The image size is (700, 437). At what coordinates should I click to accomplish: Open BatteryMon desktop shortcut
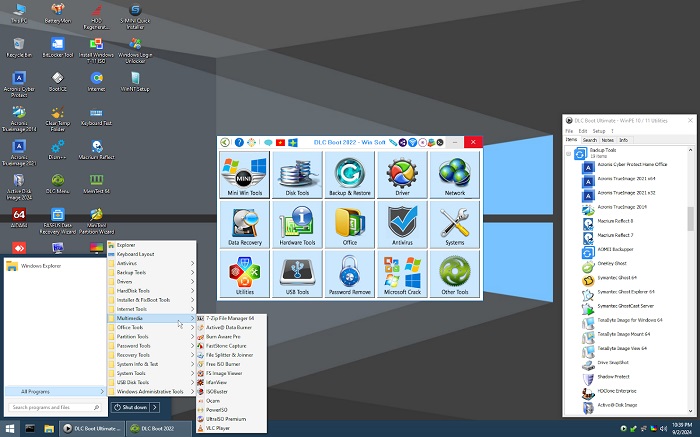(x=58, y=13)
